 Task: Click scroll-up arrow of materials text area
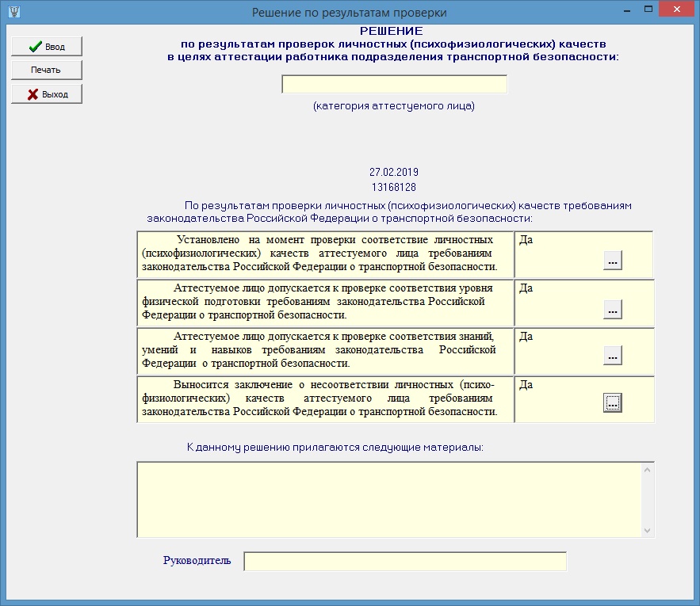tap(648, 471)
